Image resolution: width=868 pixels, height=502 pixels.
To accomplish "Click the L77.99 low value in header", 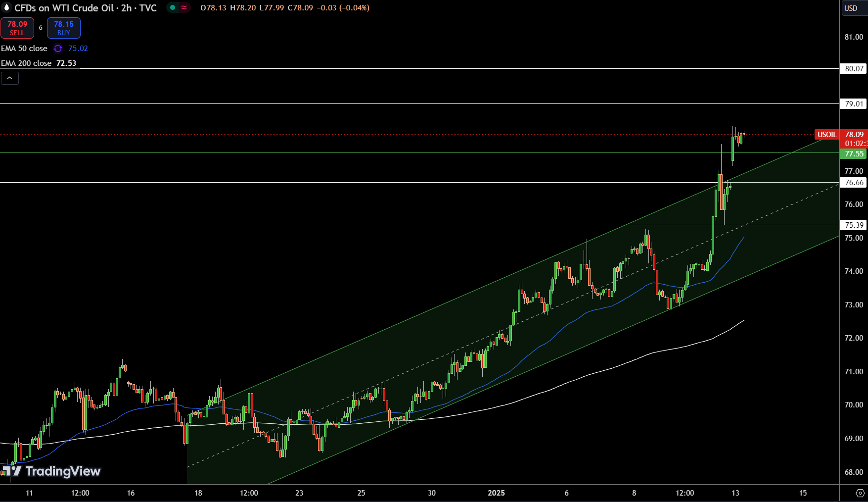I will (x=272, y=8).
